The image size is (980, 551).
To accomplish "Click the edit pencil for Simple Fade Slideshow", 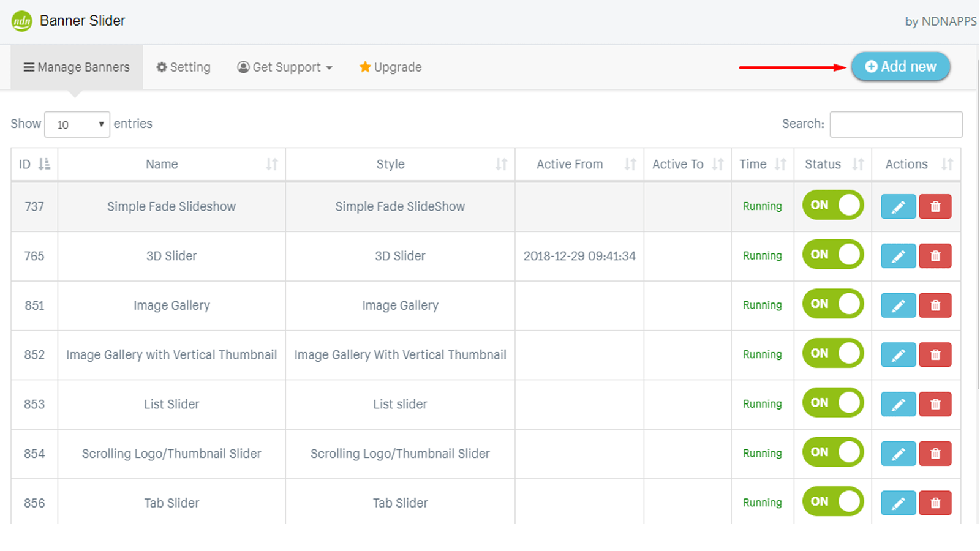I will [898, 207].
